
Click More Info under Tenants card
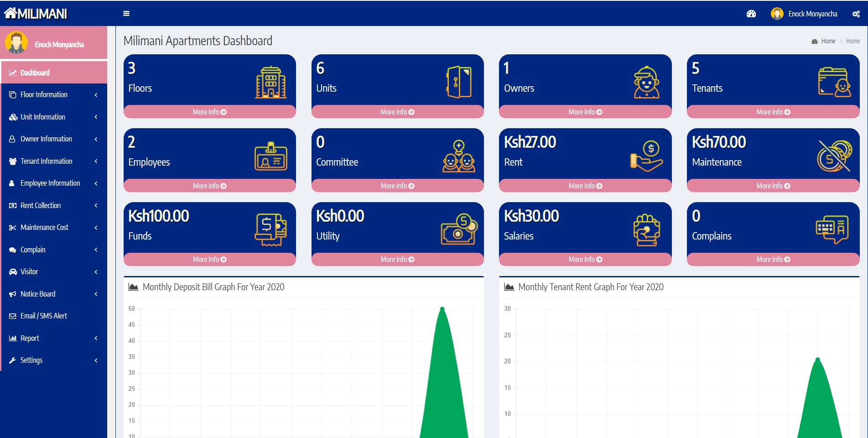tap(773, 112)
